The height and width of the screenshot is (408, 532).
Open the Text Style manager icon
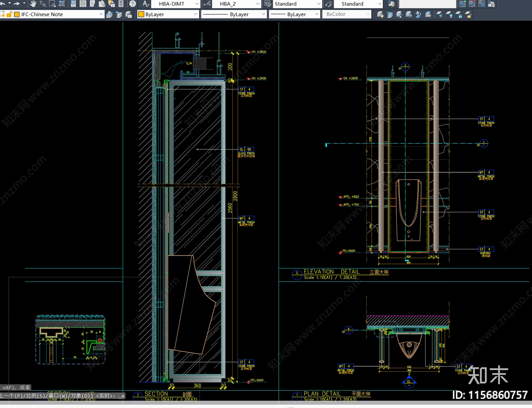pyautogui.click(x=146, y=4)
